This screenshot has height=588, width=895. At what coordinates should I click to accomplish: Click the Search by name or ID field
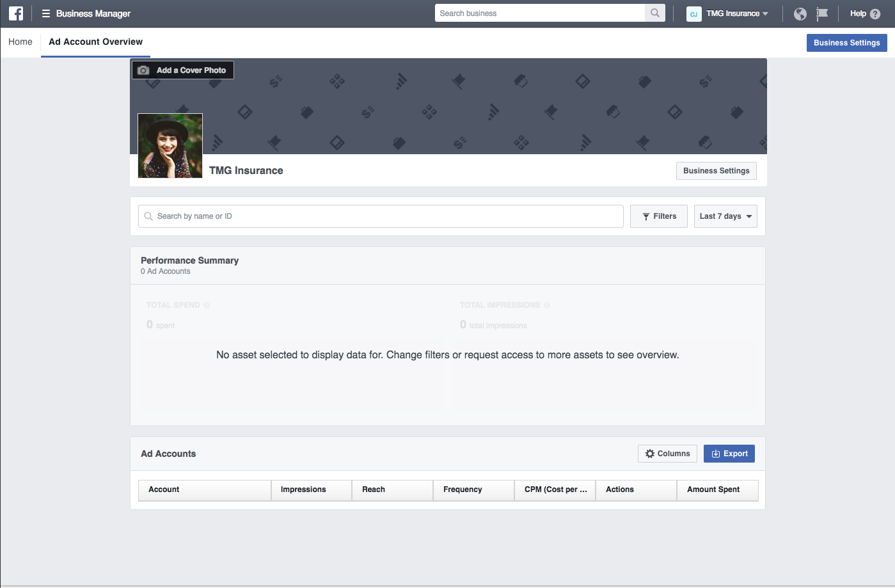coord(384,216)
